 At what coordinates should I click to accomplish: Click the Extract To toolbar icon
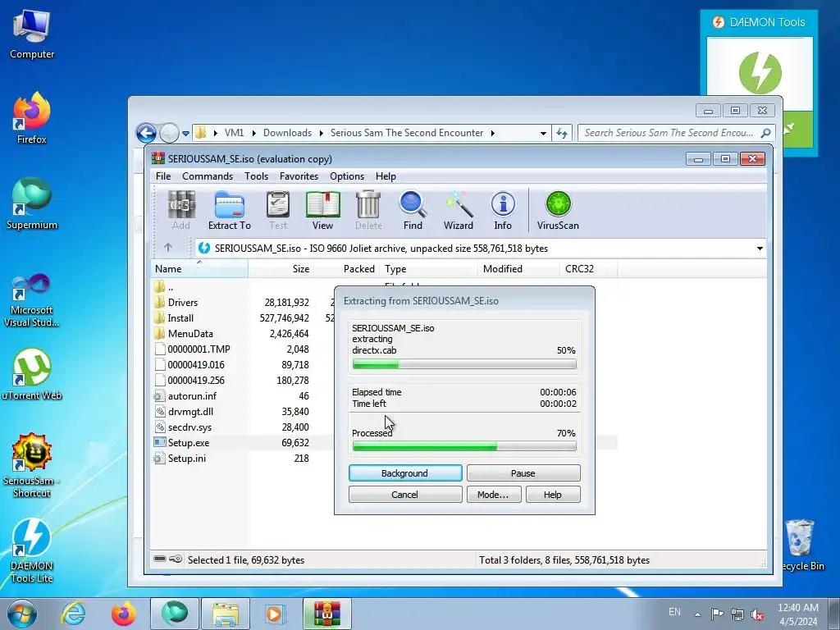coord(230,211)
